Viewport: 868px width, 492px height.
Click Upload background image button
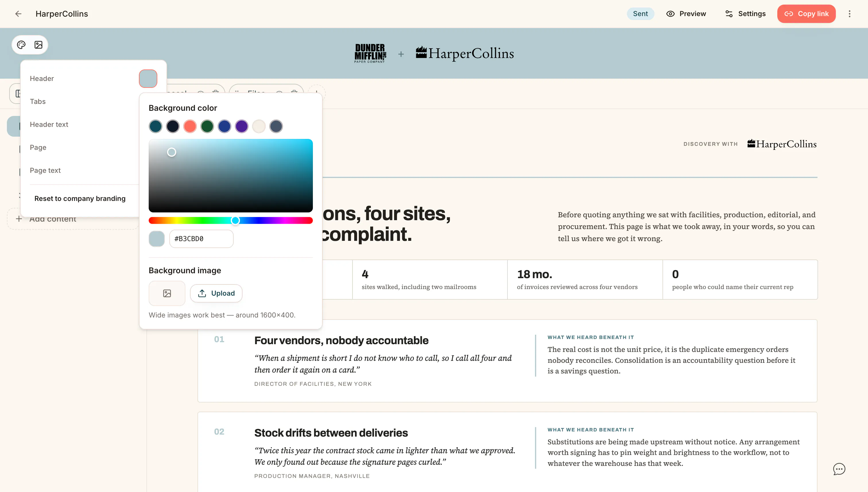216,293
